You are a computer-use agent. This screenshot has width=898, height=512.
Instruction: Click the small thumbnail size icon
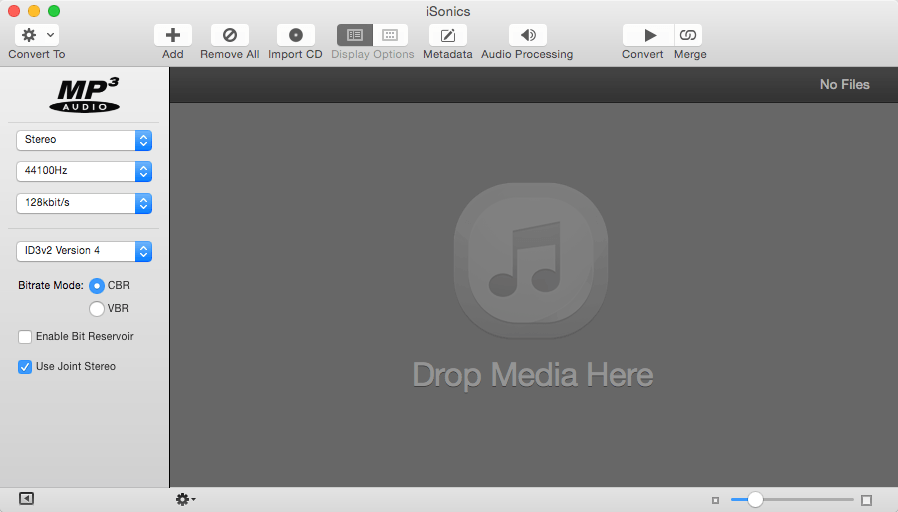[x=715, y=501]
